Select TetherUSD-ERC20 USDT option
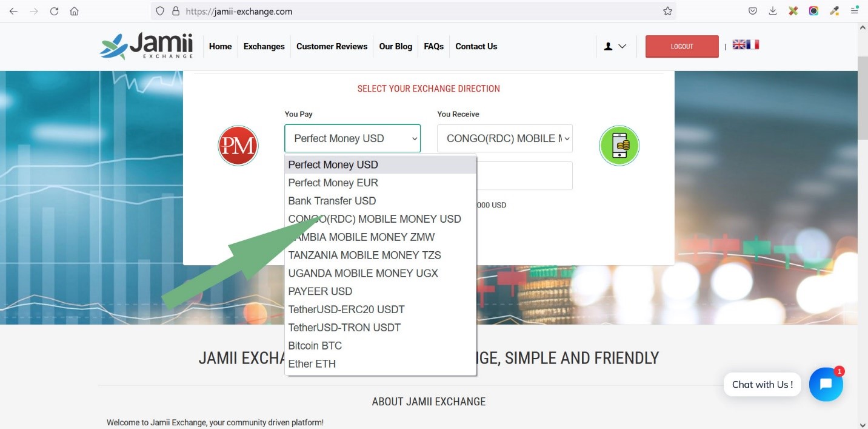Image resolution: width=868 pixels, height=429 pixels. pos(381,309)
